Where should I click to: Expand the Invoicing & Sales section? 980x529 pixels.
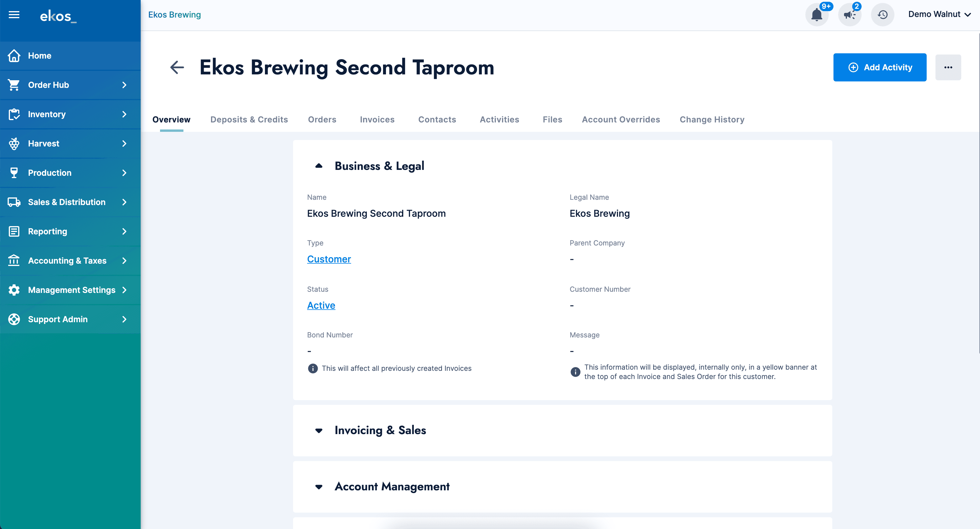319,431
